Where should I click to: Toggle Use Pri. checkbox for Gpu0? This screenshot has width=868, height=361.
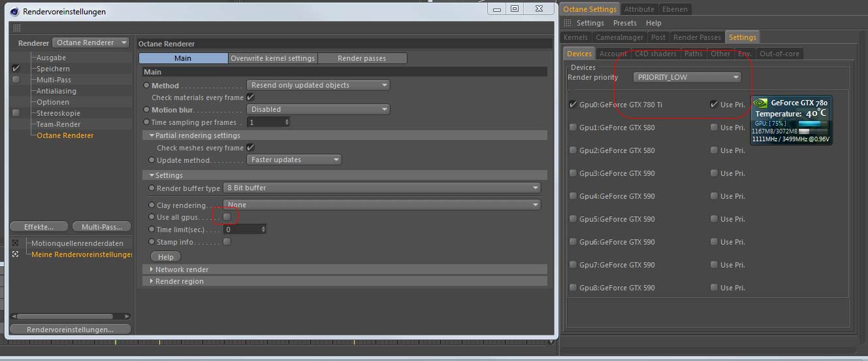click(x=714, y=105)
